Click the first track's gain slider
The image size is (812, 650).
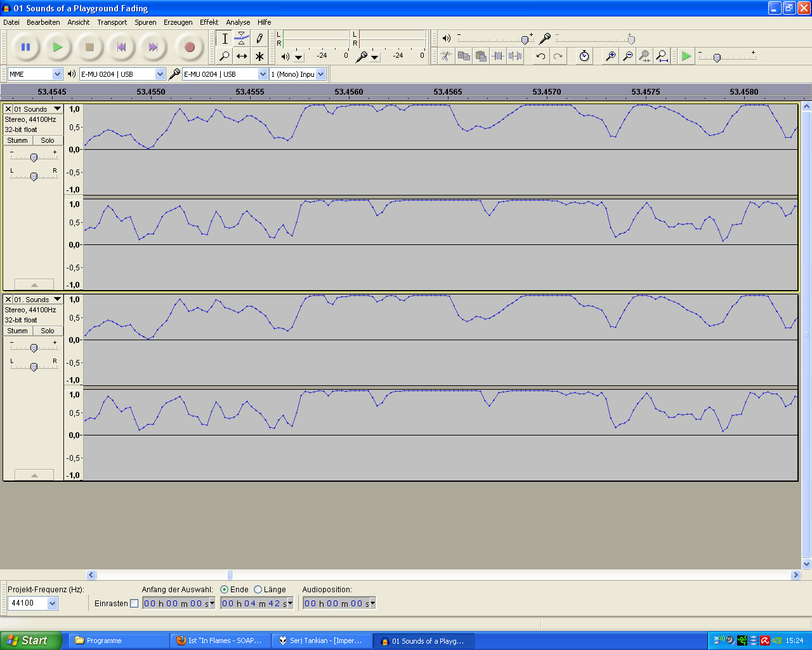click(34, 157)
